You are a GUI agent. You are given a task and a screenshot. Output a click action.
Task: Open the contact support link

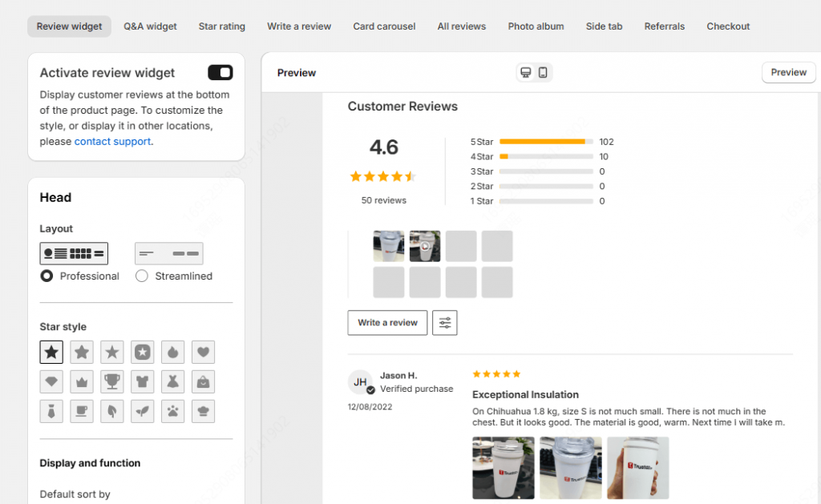click(112, 141)
